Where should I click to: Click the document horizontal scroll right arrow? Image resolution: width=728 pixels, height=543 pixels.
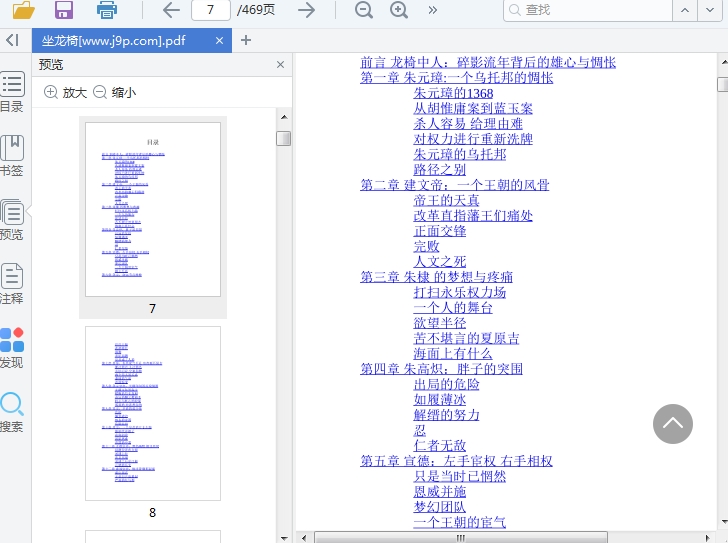[708, 538]
